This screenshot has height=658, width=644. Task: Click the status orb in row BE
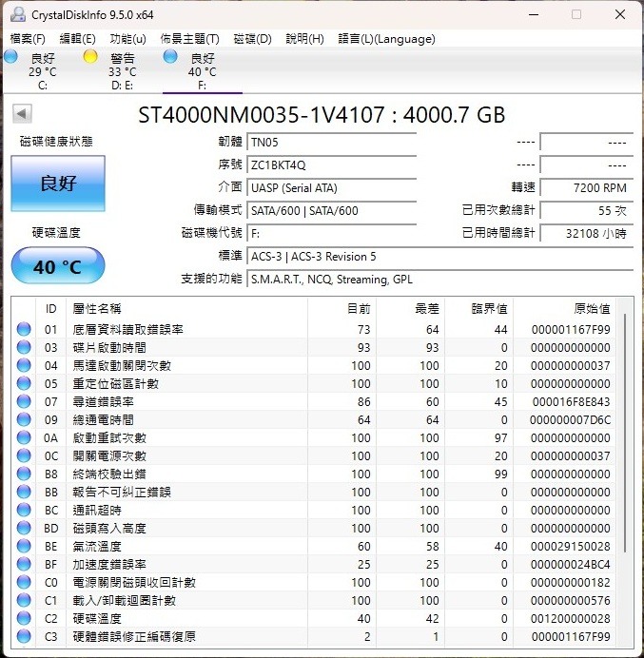click(x=24, y=546)
